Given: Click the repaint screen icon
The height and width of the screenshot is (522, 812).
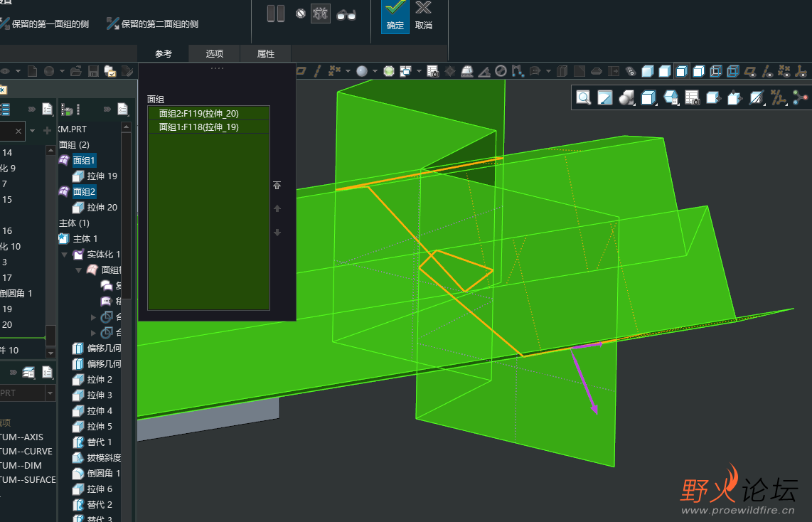Looking at the screenshot, I should coord(605,97).
